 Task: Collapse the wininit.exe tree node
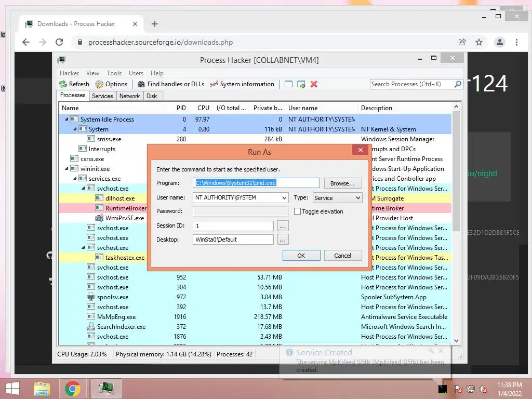pyautogui.click(x=66, y=168)
